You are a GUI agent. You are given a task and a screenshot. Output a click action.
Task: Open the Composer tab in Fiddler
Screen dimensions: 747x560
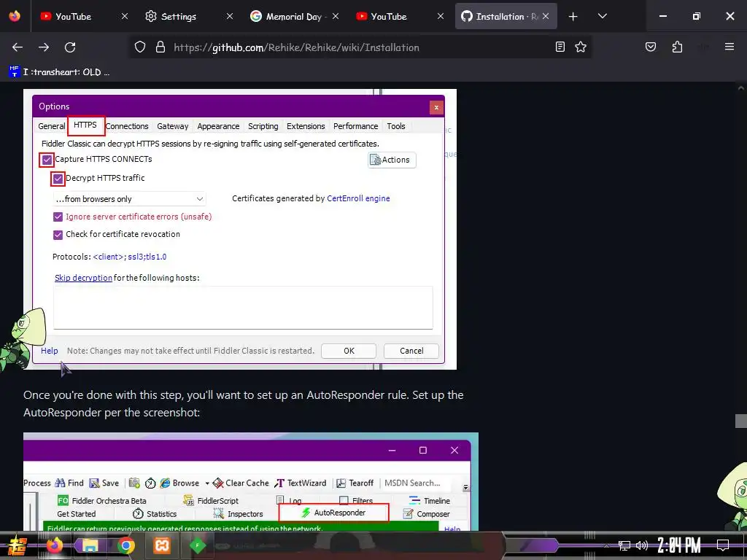(426, 514)
